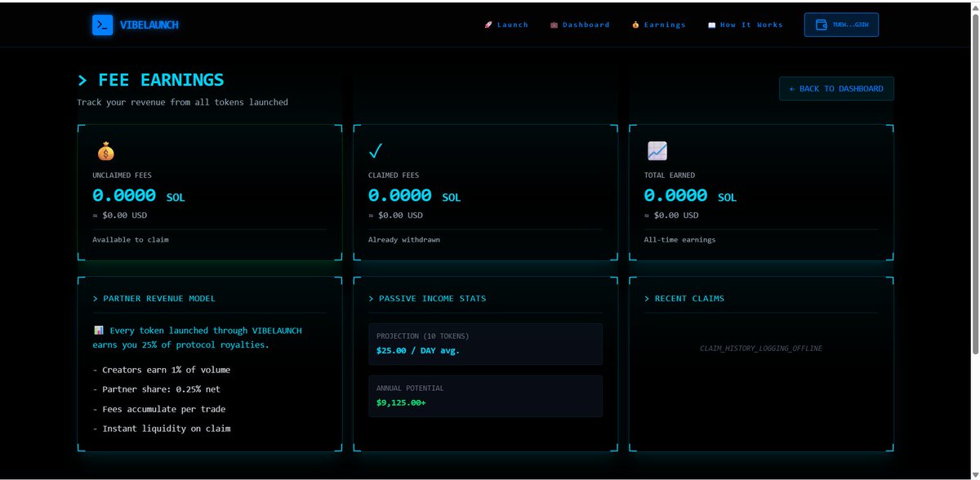
Task: Click the checkmark icon in Claimed Fees
Action: click(x=376, y=151)
